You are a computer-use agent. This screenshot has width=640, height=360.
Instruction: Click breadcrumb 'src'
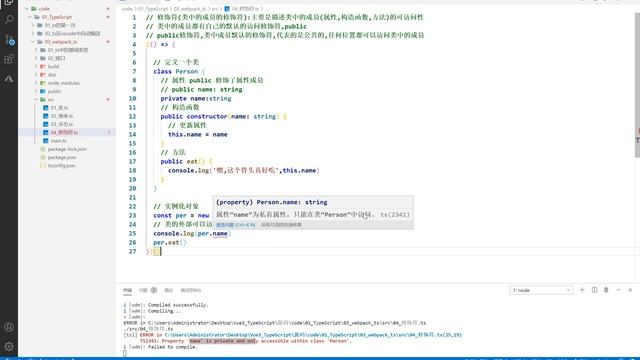point(215,9)
